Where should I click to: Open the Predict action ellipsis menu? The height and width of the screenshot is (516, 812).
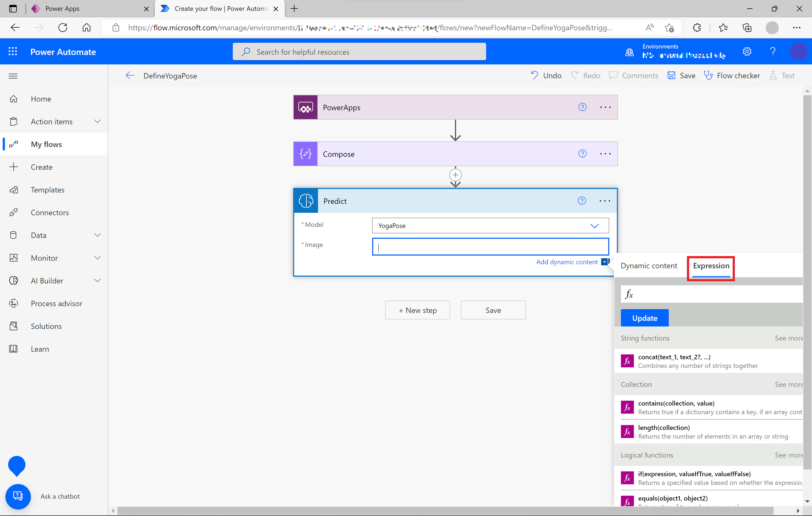coord(605,201)
